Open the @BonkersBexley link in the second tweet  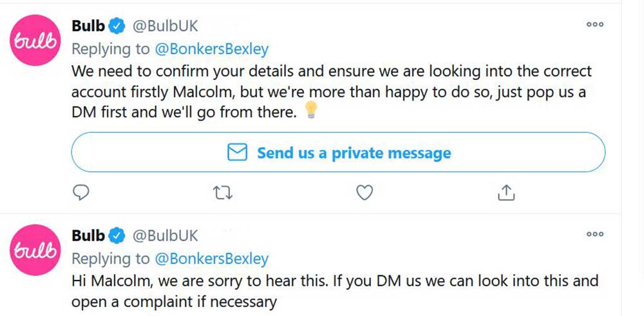211,259
